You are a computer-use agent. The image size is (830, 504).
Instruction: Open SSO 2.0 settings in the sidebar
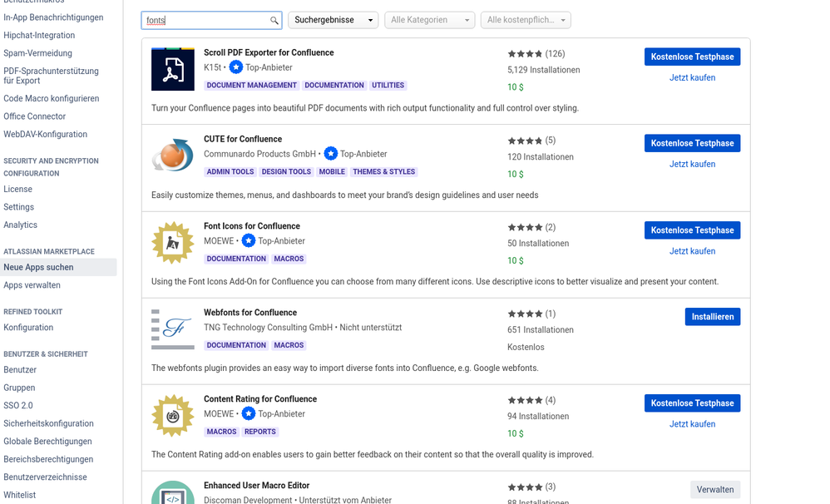18,405
